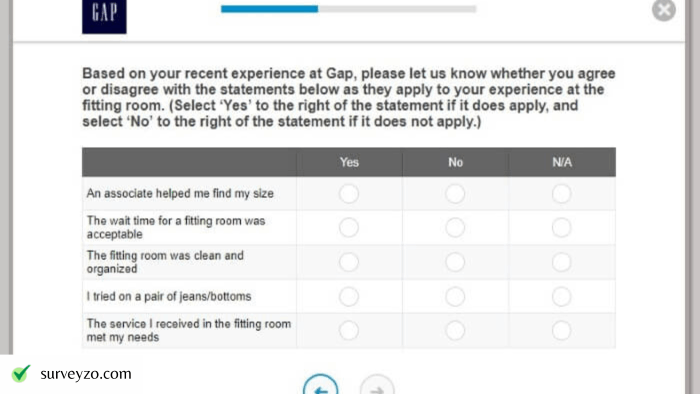
Task: Select Yes for service met my needs
Action: pos(349,331)
